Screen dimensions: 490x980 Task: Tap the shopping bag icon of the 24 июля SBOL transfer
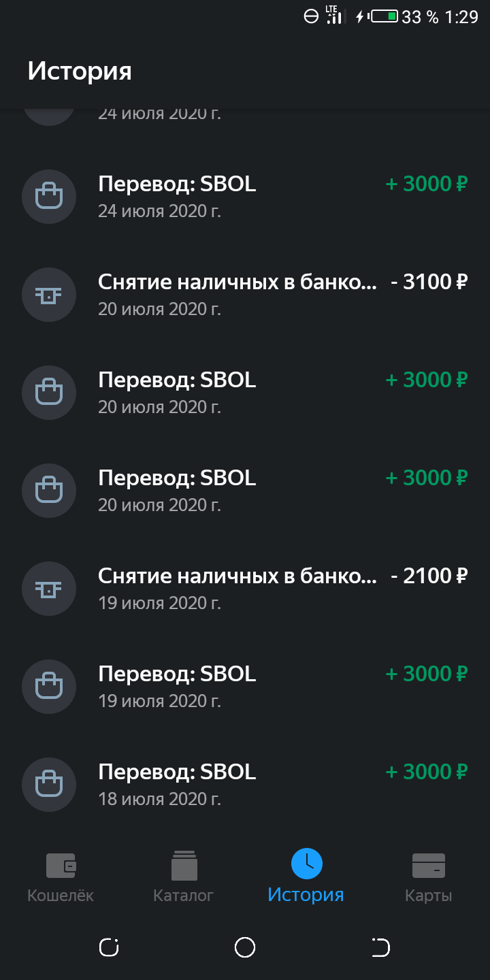coord(49,197)
